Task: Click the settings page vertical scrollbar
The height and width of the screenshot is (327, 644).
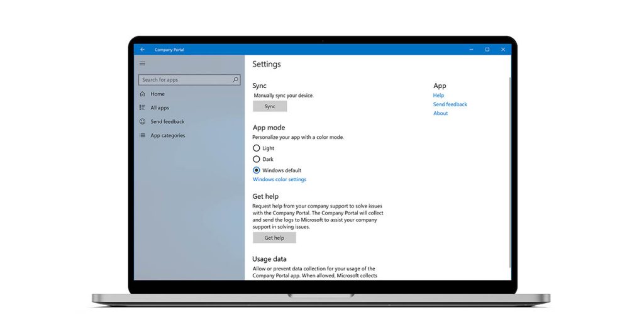Action: click(x=509, y=170)
